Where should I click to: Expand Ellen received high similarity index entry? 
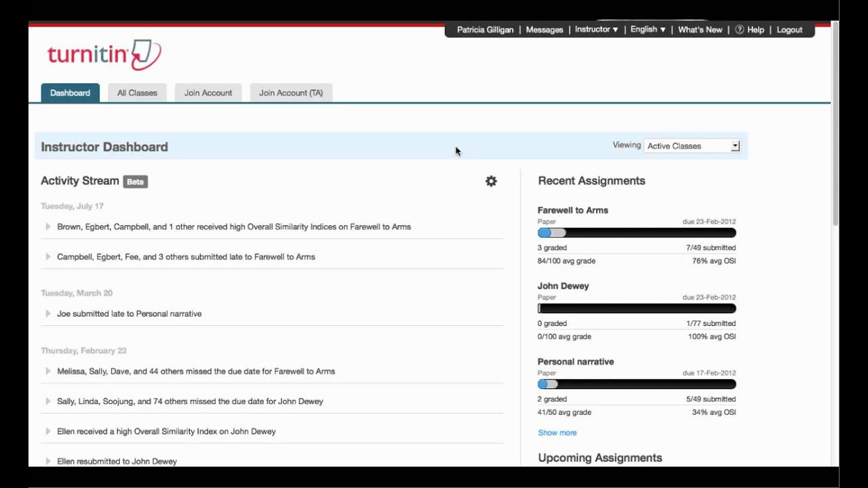pos(48,431)
